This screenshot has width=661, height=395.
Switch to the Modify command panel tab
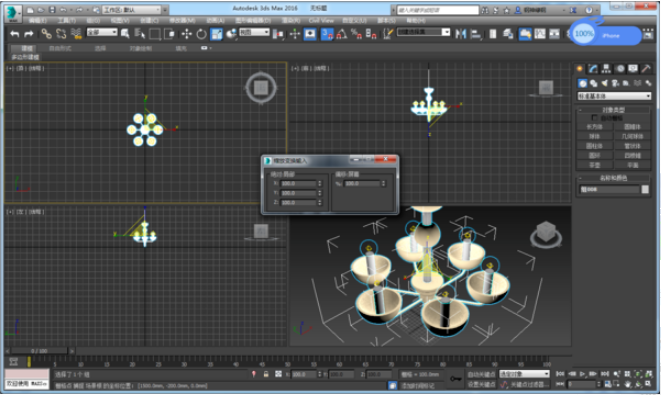point(593,69)
